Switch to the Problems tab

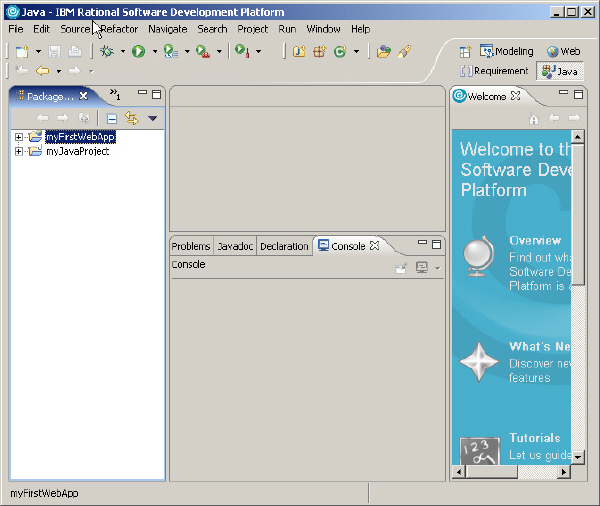[191, 246]
